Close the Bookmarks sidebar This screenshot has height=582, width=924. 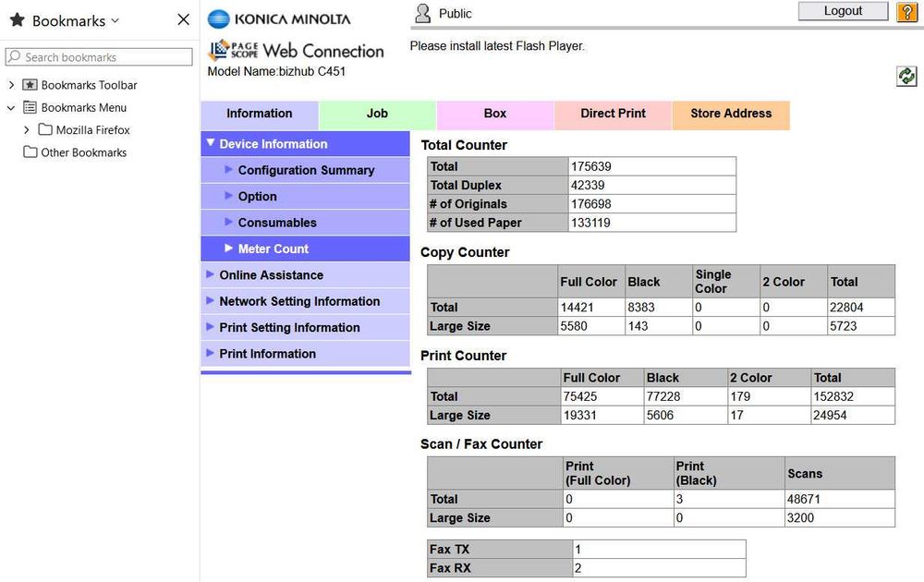click(183, 19)
